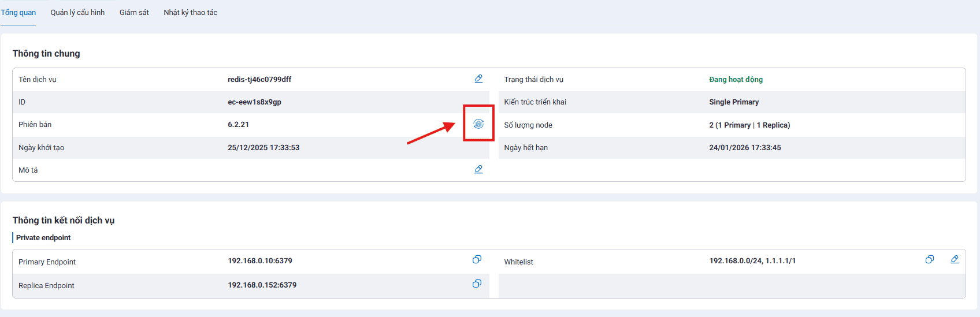980x317 pixels.
Task: Switch to Quản lý cấu hình tab
Action: click(x=77, y=12)
